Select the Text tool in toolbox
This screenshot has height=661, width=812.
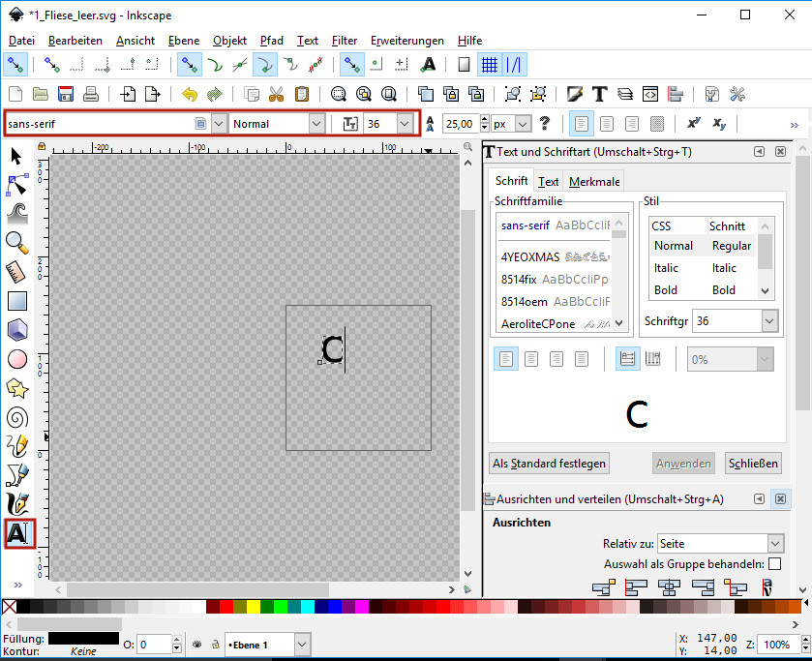coord(19,533)
